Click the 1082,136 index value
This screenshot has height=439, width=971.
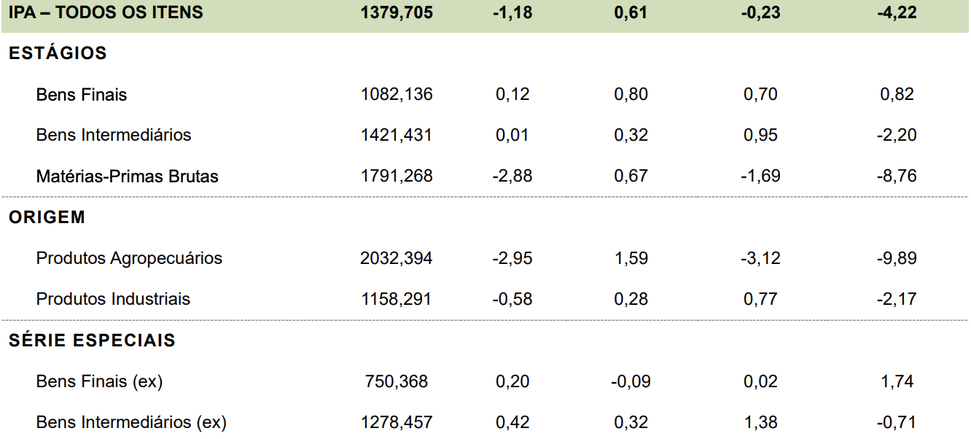coord(397,95)
